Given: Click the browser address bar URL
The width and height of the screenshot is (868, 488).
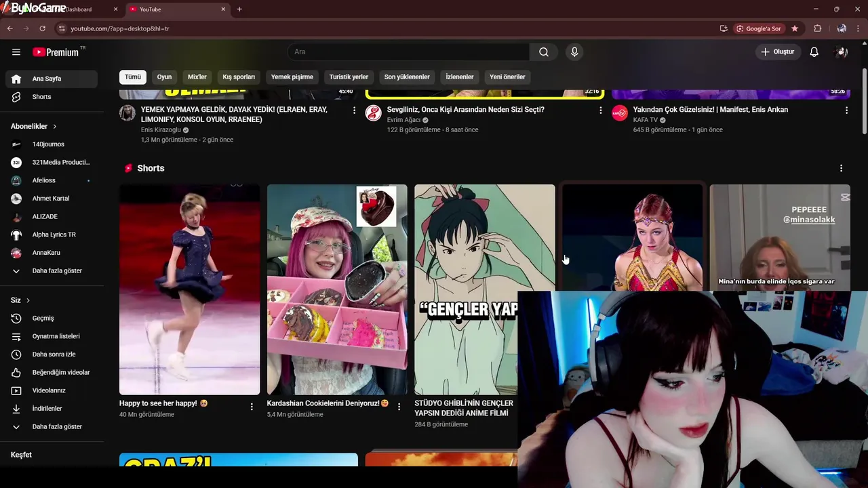Looking at the screenshot, I should [120, 28].
